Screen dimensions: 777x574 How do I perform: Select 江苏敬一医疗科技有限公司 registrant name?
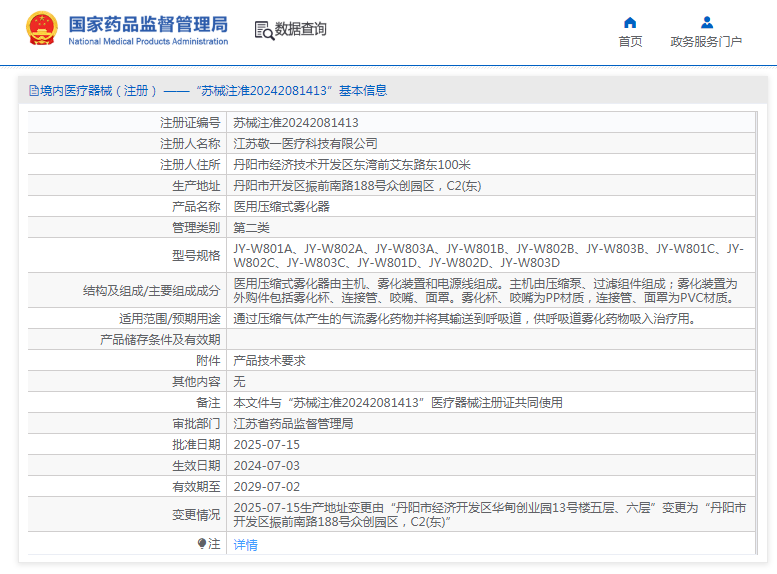(x=305, y=144)
